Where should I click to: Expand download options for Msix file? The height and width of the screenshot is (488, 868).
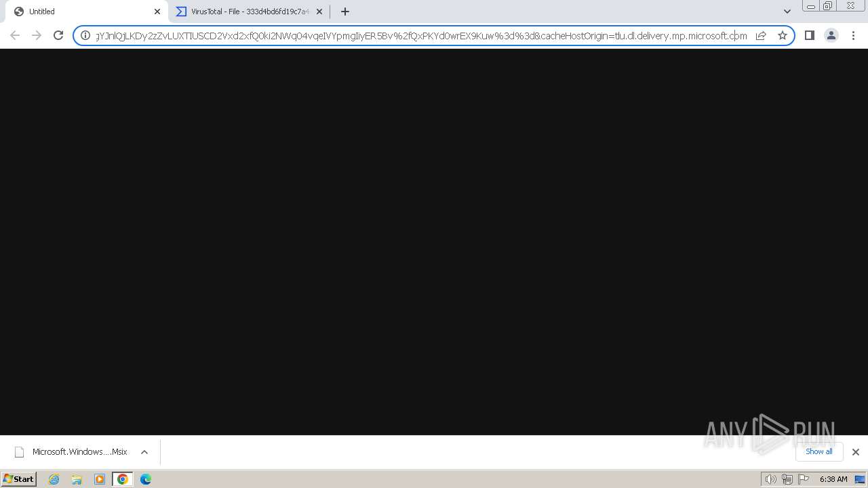coord(144,452)
